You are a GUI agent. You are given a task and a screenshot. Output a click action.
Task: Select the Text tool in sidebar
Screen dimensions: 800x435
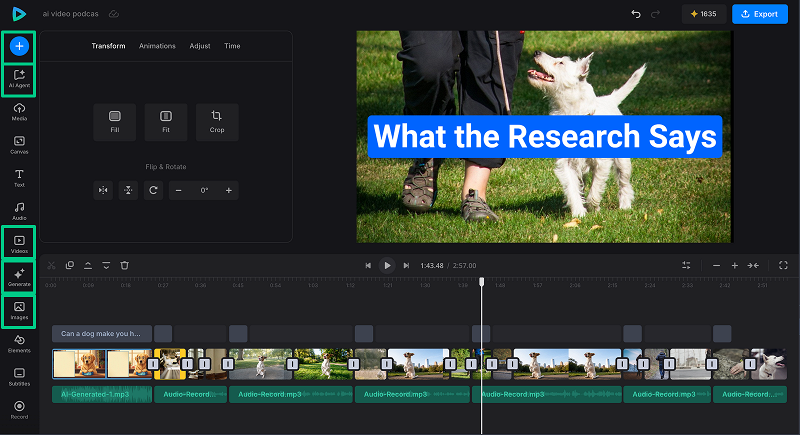pos(19,178)
